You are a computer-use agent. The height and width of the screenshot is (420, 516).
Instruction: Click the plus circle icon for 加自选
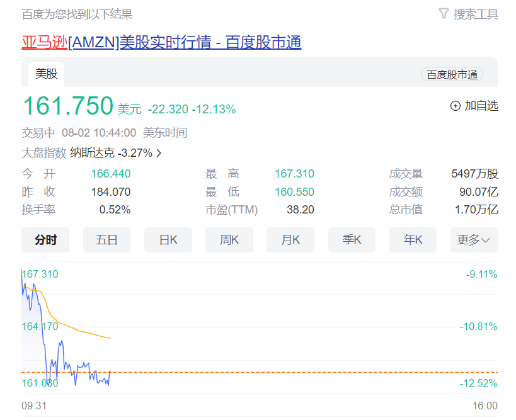[x=455, y=106]
